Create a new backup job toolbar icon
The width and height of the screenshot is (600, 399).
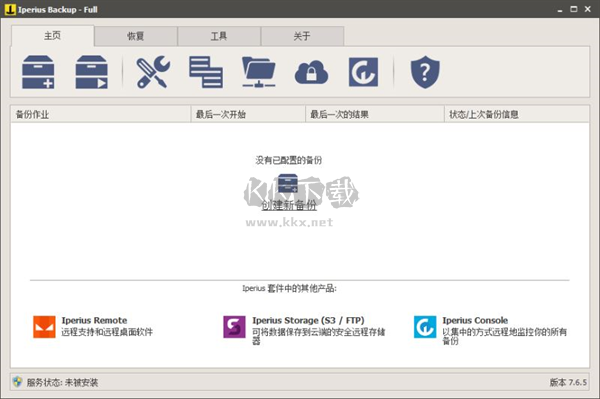(x=38, y=72)
